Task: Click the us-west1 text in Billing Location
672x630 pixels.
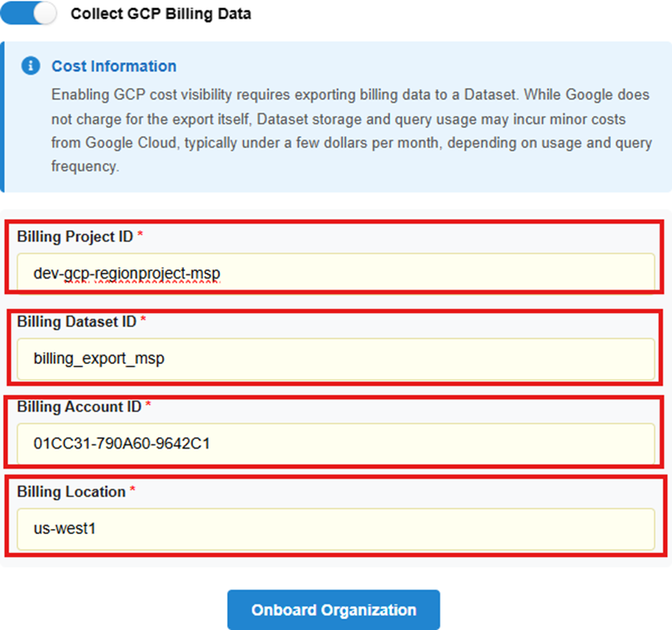Action: click(64, 528)
